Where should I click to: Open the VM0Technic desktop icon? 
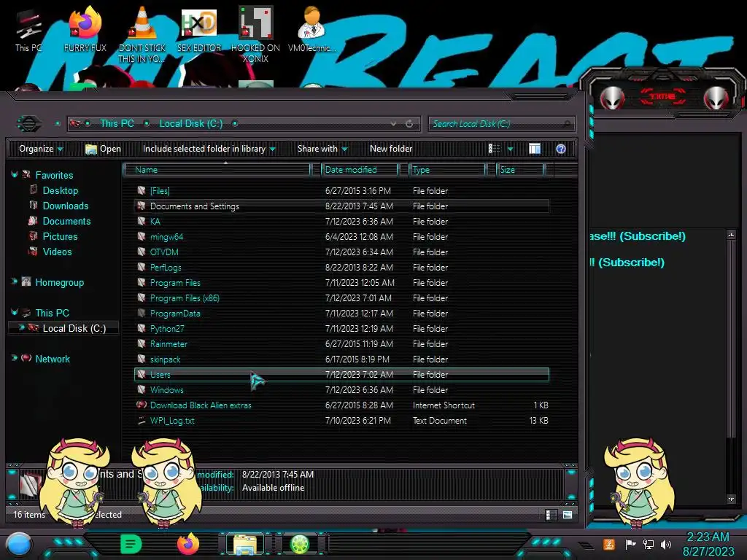tap(312, 29)
